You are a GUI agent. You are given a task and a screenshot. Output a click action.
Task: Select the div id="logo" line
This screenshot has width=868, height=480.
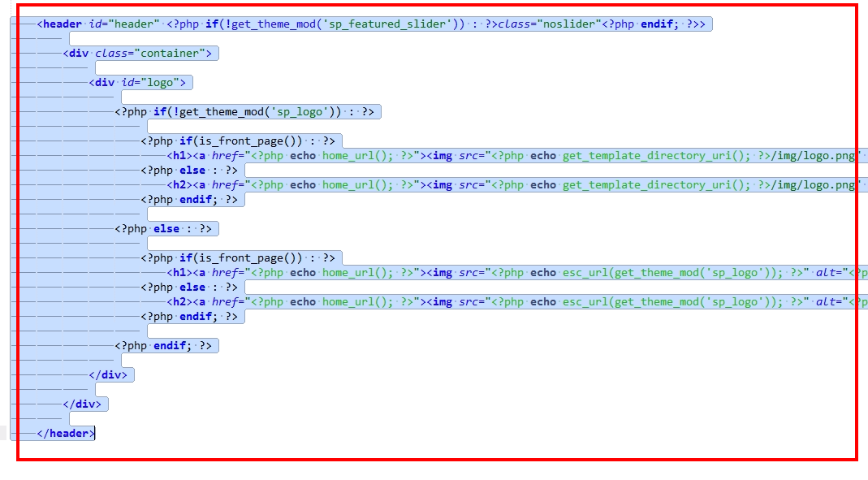137,83
